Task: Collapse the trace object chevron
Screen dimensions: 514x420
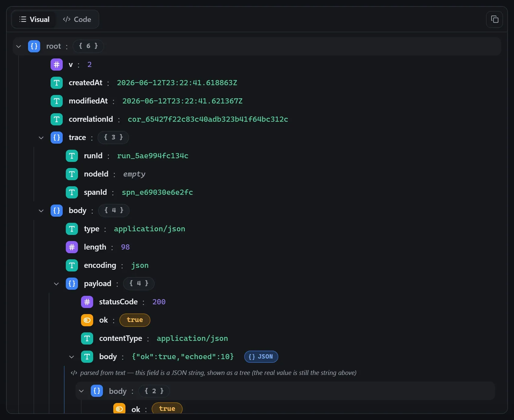Action: pyautogui.click(x=41, y=138)
